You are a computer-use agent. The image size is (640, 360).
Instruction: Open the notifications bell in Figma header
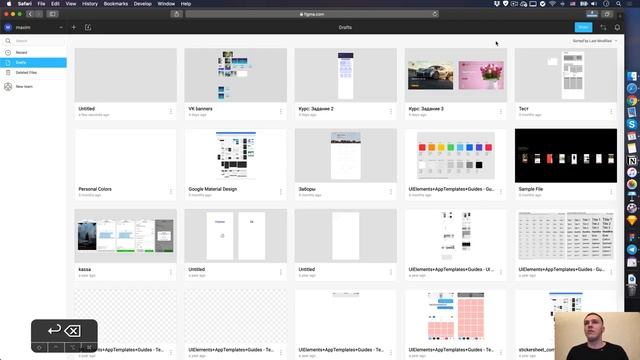[x=617, y=27]
